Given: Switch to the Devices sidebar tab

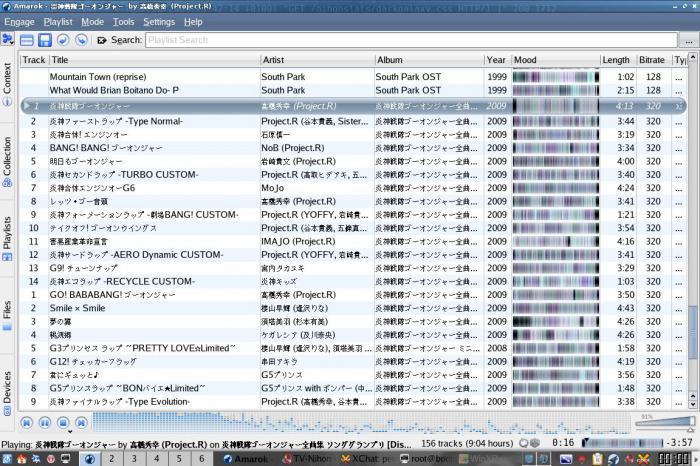Looking at the screenshot, I should click(x=7, y=393).
